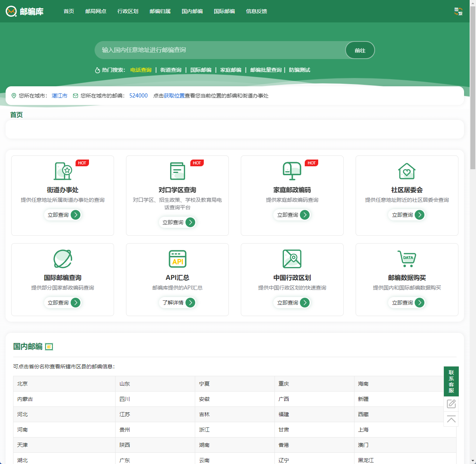Select the 北京 province link
476x464 pixels.
(22, 383)
